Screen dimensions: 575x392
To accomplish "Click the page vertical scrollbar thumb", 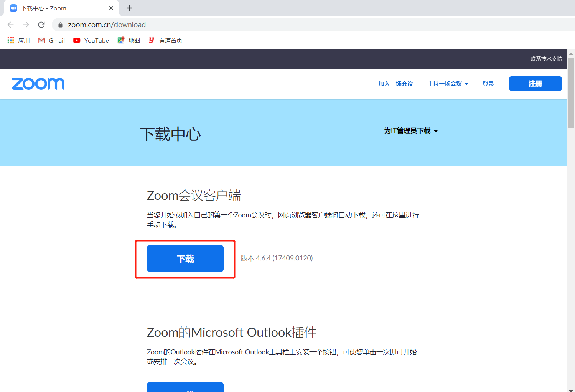I will 571,92.
